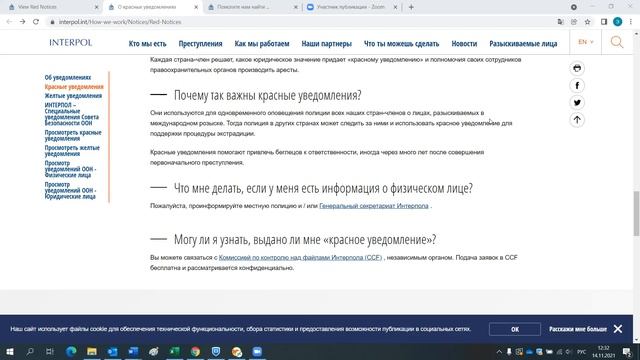Open the Chrome three-dot menu
The image size is (640, 360).
pyautogui.click(x=631, y=22)
